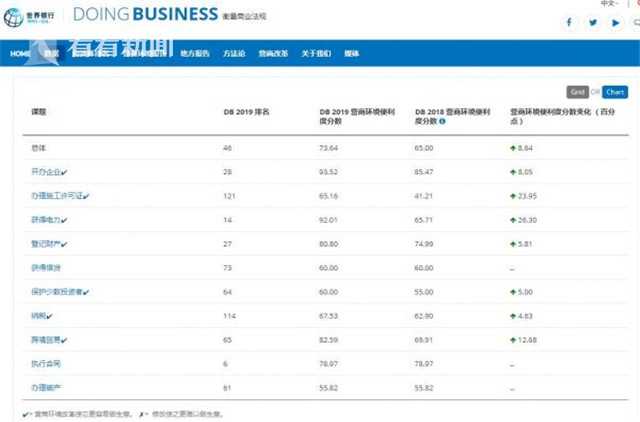Click the green arrow beside 8.64
This screenshot has height=422, width=640.
pyautogui.click(x=512, y=148)
